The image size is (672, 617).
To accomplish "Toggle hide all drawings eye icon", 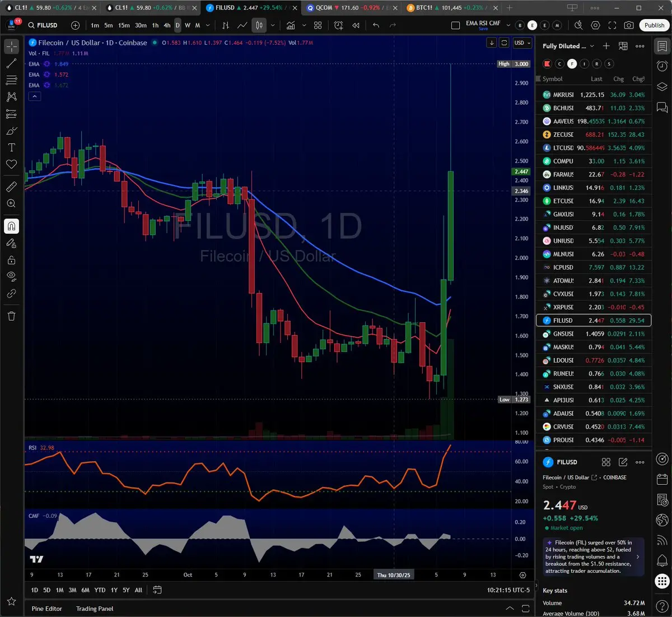I will pyautogui.click(x=11, y=276).
